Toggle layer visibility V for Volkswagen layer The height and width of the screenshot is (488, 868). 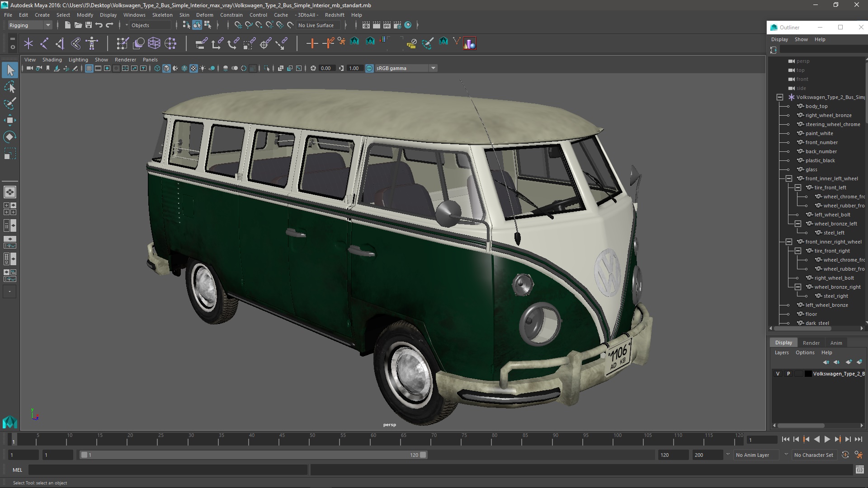pyautogui.click(x=778, y=374)
